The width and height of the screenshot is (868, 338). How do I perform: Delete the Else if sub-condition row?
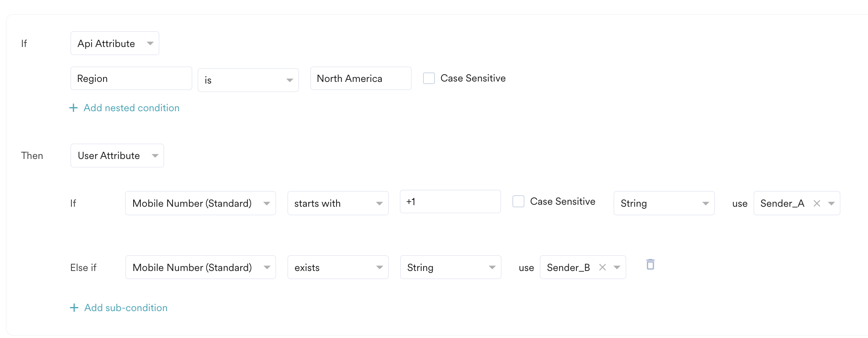pyautogui.click(x=650, y=265)
